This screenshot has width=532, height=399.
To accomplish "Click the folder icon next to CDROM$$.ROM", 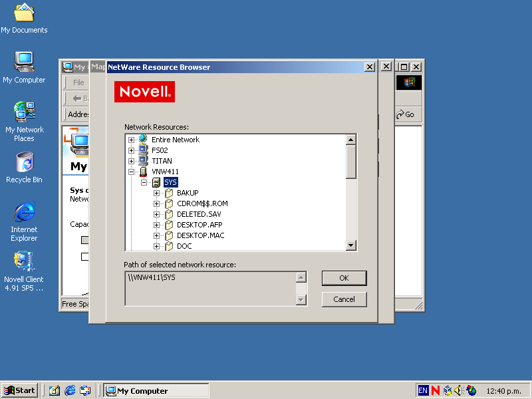I will coord(169,203).
